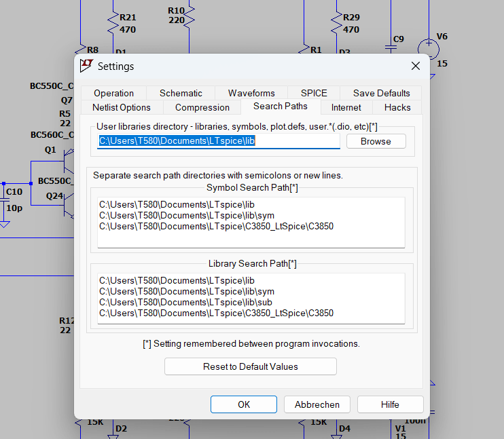
Task: Switch to the Operation tab
Action: (x=114, y=93)
